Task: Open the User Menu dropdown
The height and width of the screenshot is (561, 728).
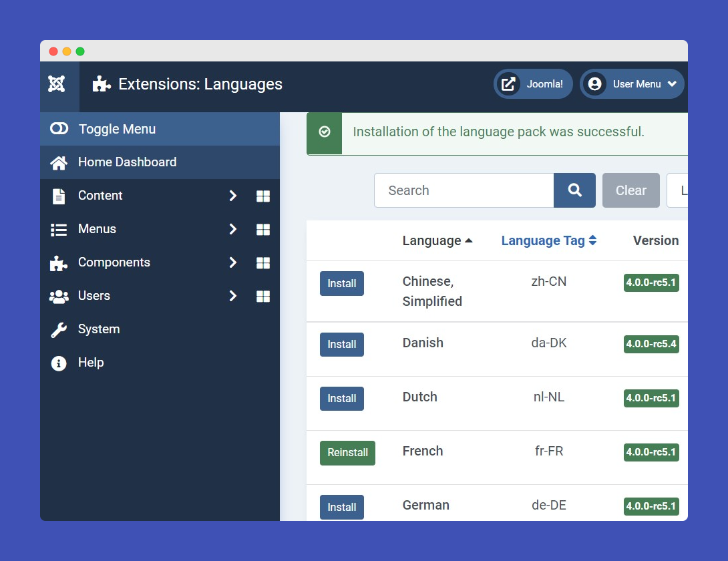Action: point(632,84)
